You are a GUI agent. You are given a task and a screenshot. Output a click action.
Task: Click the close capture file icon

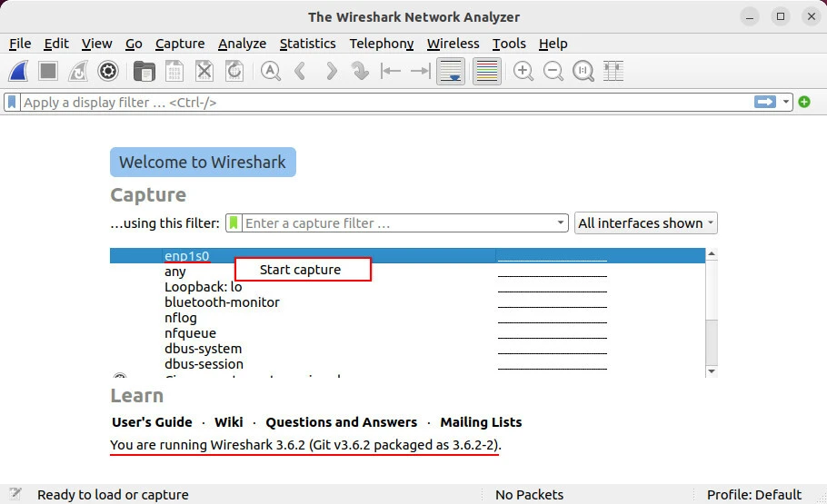click(x=204, y=71)
